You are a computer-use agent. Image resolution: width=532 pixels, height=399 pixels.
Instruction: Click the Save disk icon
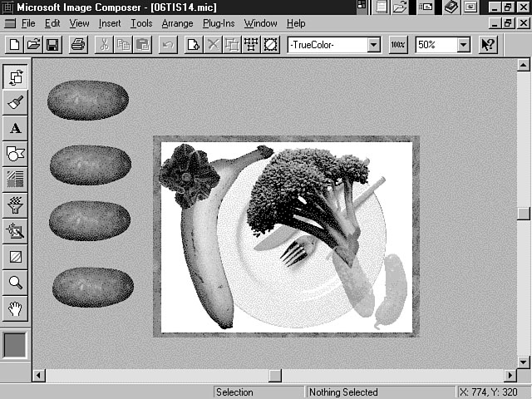coord(52,45)
